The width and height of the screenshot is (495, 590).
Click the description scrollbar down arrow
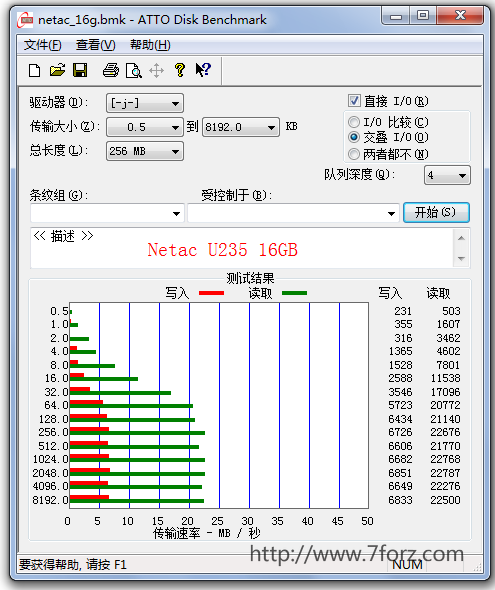click(x=462, y=259)
